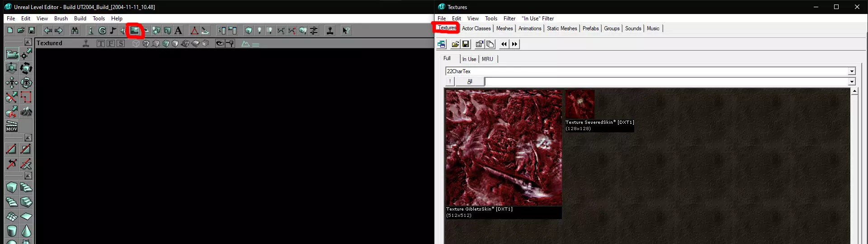Image resolution: width=868 pixels, height=244 pixels.
Task: Undo the last action with left arrow
Action: tap(47, 30)
